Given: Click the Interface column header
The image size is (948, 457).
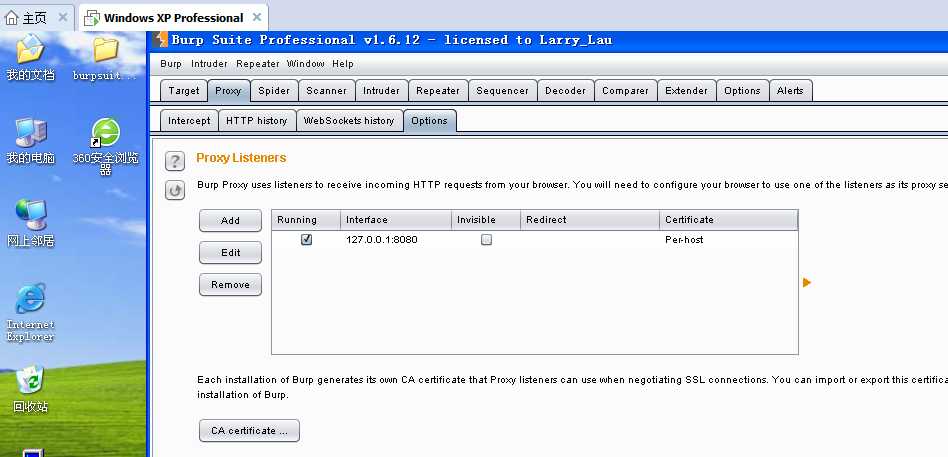Looking at the screenshot, I should tap(396, 220).
